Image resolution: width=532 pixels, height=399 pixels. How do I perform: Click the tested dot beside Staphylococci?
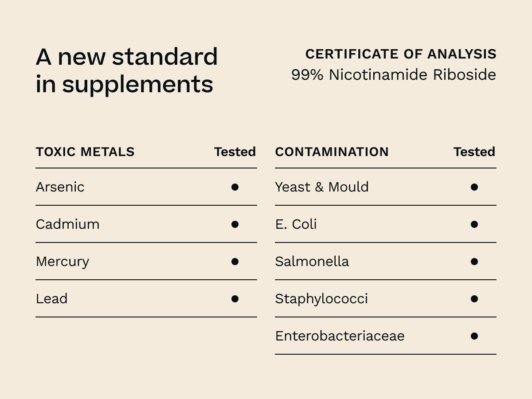(474, 299)
